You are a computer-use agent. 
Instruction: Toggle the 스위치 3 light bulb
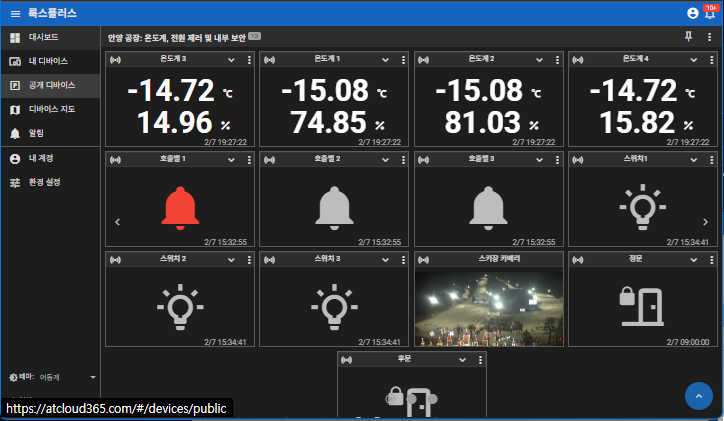tap(332, 306)
